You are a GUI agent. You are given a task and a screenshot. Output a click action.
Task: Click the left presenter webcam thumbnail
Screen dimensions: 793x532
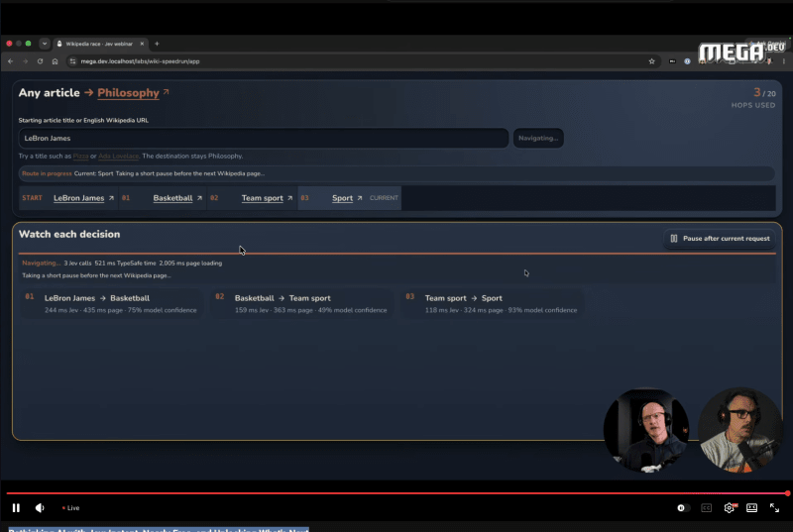(x=646, y=430)
